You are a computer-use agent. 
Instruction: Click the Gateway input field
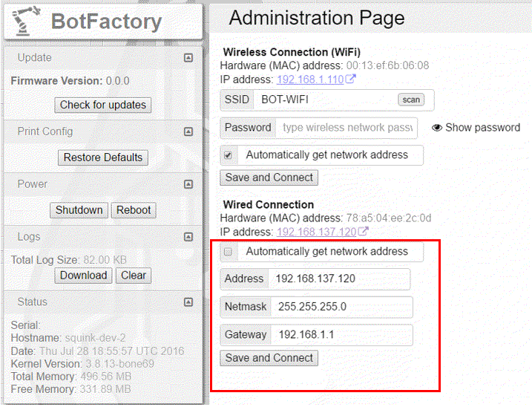click(342, 335)
